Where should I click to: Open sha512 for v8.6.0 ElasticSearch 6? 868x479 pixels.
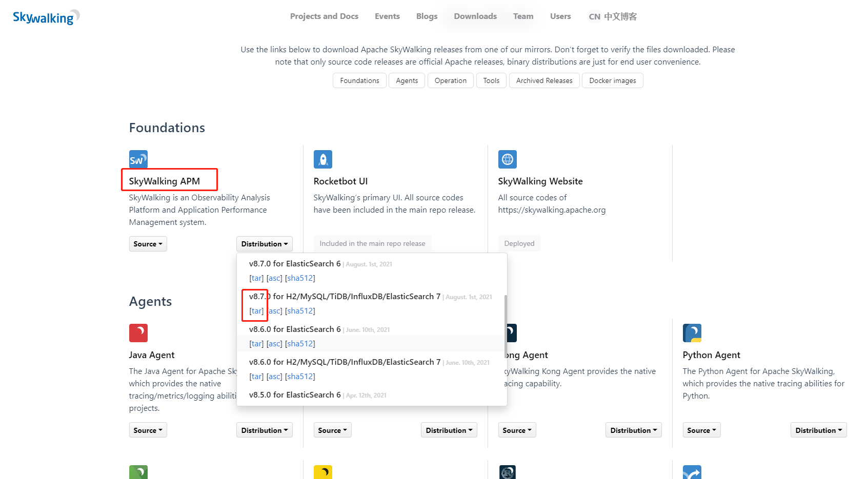(300, 344)
